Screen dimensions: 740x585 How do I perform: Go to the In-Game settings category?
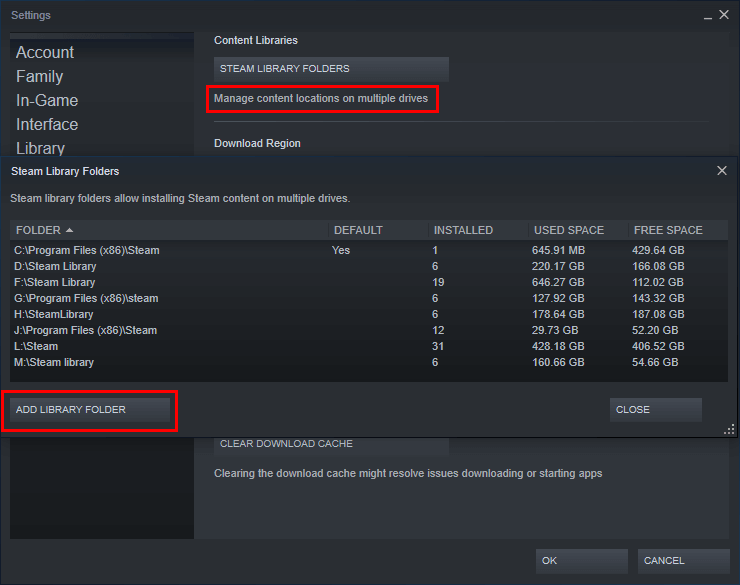[47, 100]
